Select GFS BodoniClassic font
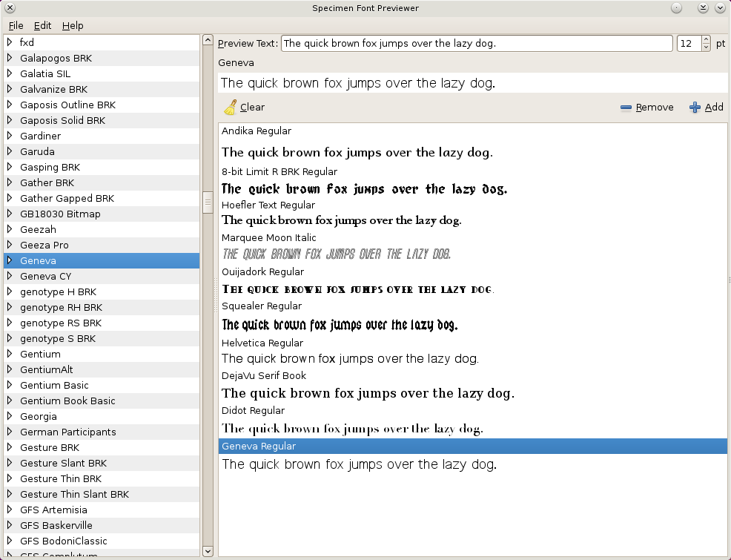The height and width of the screenshot is (560, 731). click(x=102, y=541)
